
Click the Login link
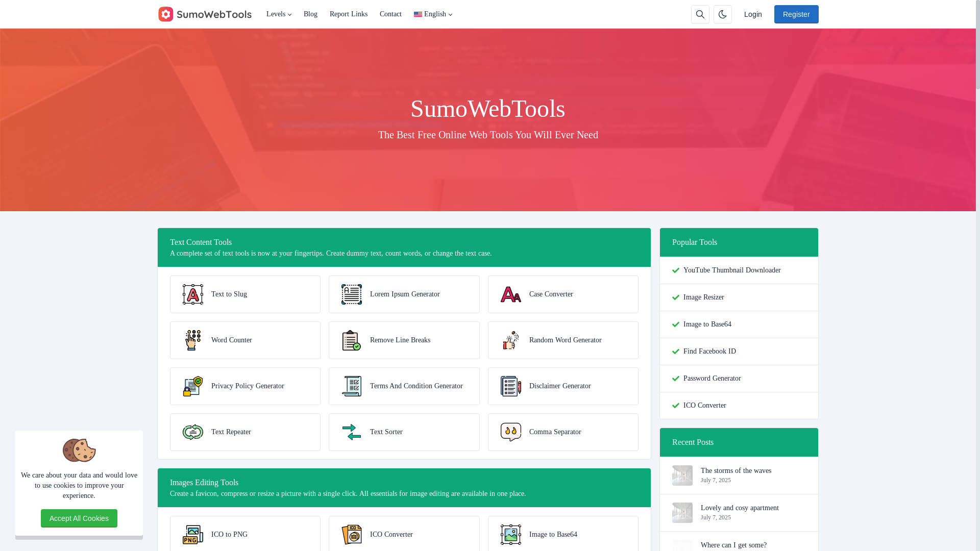click(x=753, y=14)
